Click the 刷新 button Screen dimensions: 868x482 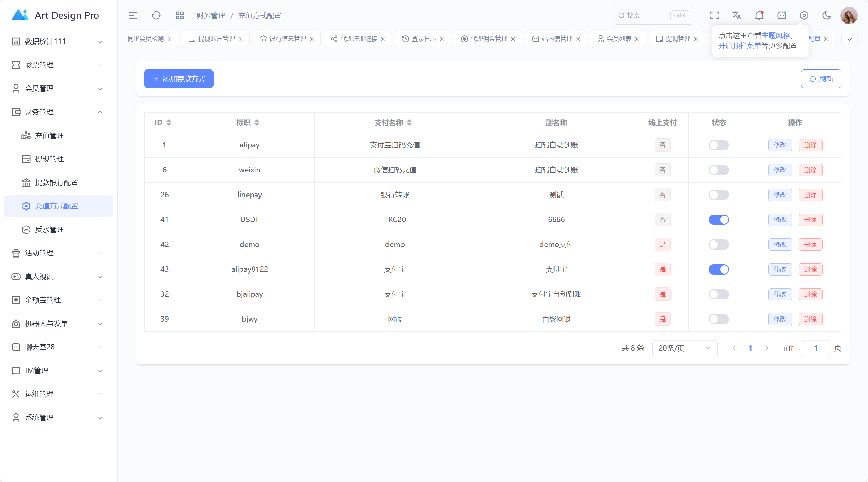[x=821, y=79]
